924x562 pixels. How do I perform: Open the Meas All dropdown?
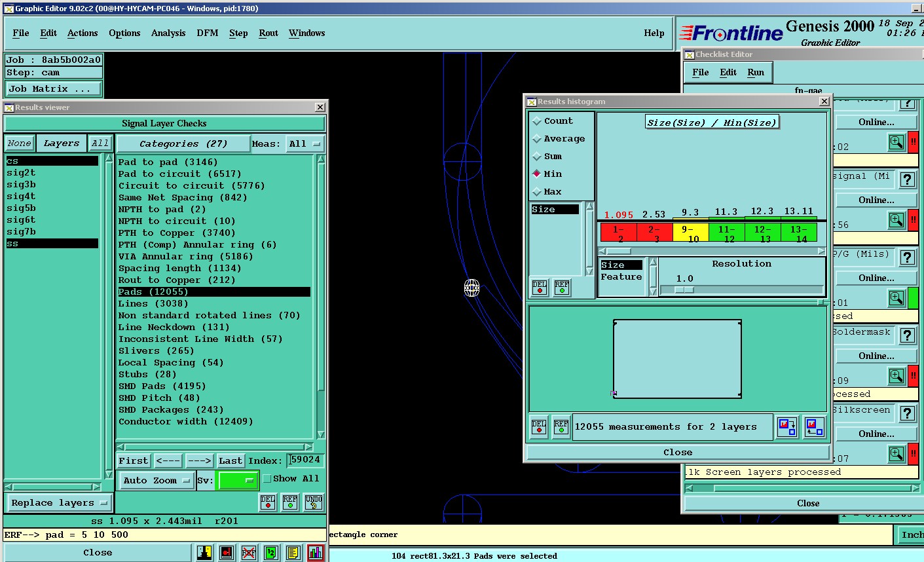pyautogui.click(x=305, y=144)
